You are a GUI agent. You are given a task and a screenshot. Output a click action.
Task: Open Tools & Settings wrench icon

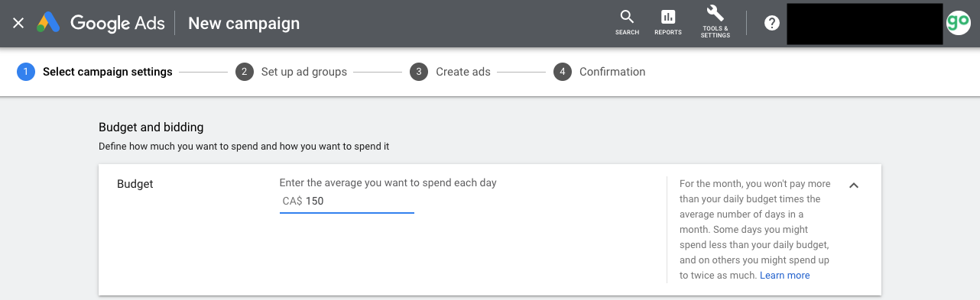716,22
